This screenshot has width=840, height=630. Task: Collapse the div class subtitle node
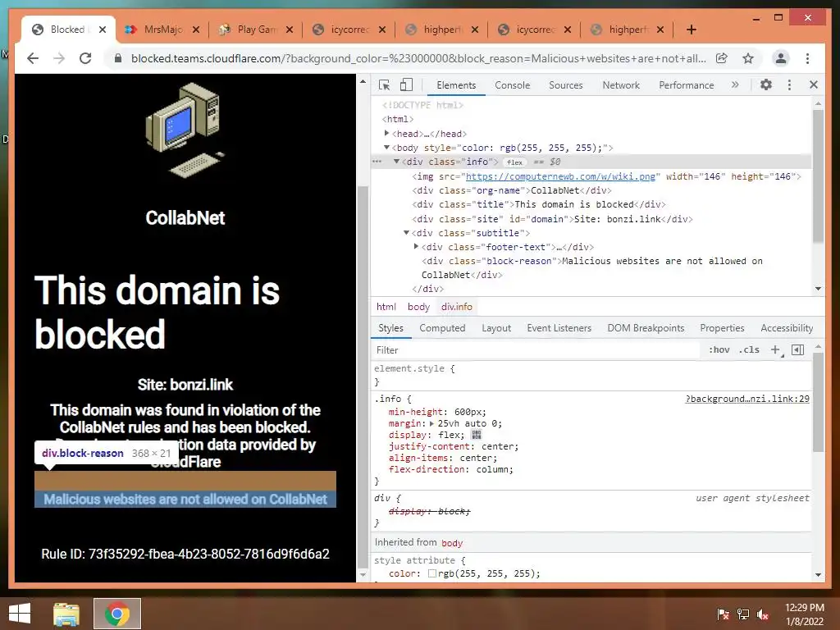(x=406, y=232)
